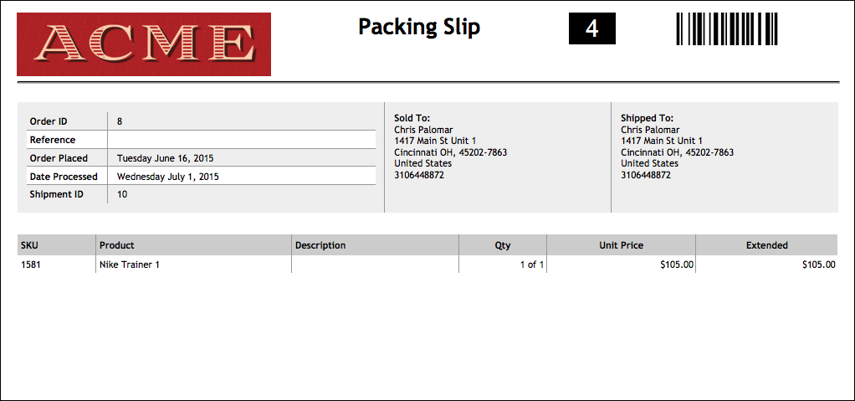This screenshot has height=401, width=855.
Task: Click the Extended column header
Action: pos(767,246)
